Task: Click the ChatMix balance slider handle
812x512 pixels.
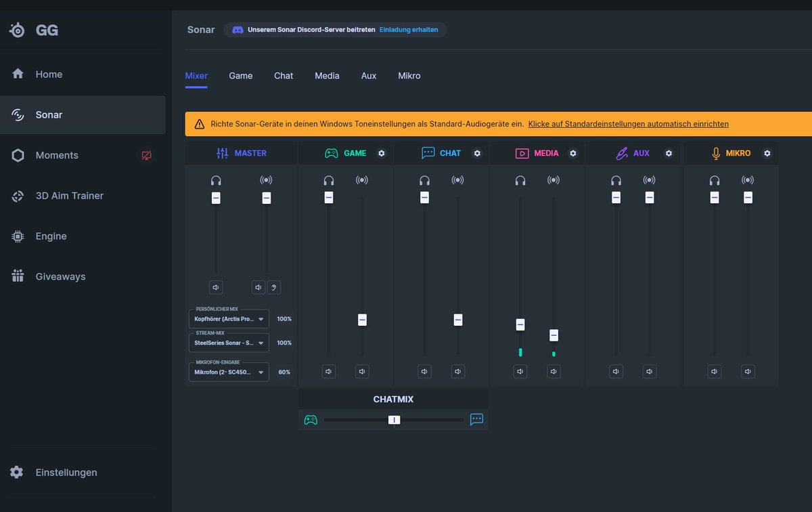Action: [x=394, y=420]
